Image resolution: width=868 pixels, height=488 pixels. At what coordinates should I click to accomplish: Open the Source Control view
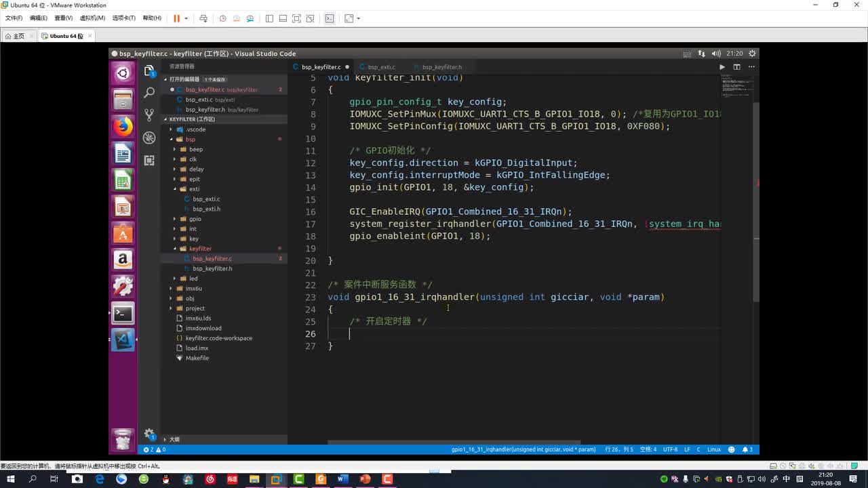tap(149, 115)
